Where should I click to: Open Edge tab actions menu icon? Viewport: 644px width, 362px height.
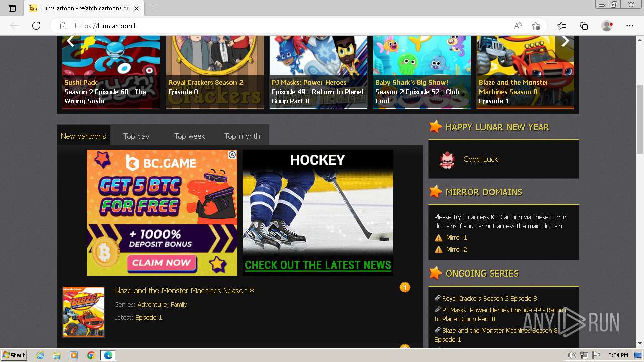click(12, 8)
